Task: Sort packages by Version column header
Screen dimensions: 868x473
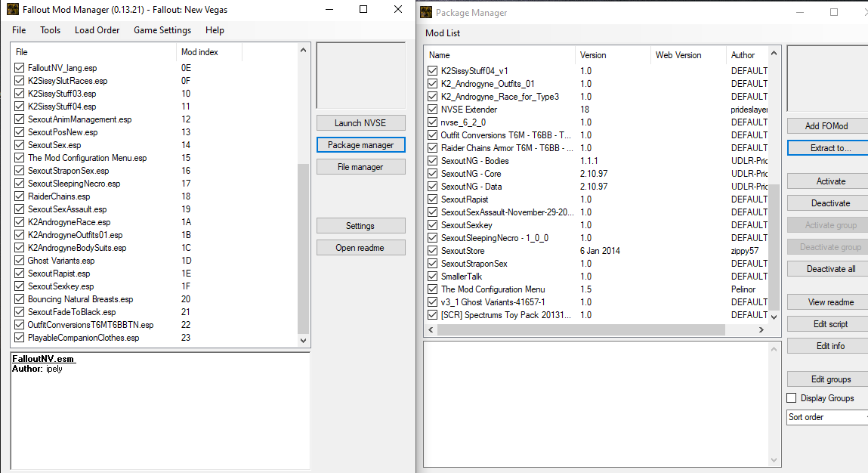Action: (613, 55)
